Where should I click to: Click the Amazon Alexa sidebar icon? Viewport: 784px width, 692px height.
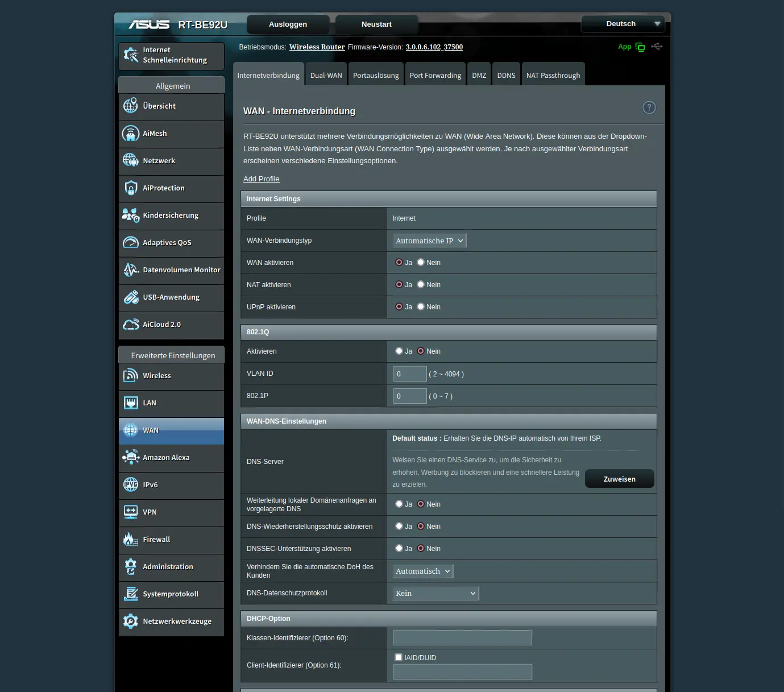tap(131, 458)
